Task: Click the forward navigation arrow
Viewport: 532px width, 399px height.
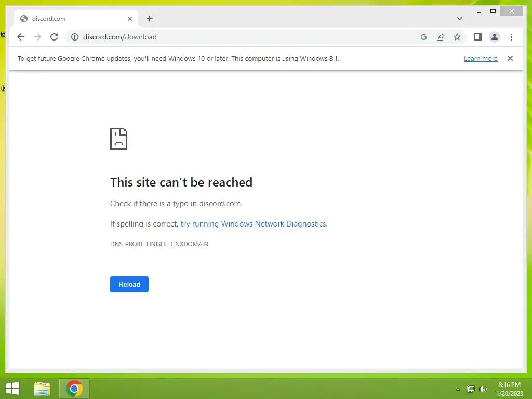Action: [x=37, y=37]
